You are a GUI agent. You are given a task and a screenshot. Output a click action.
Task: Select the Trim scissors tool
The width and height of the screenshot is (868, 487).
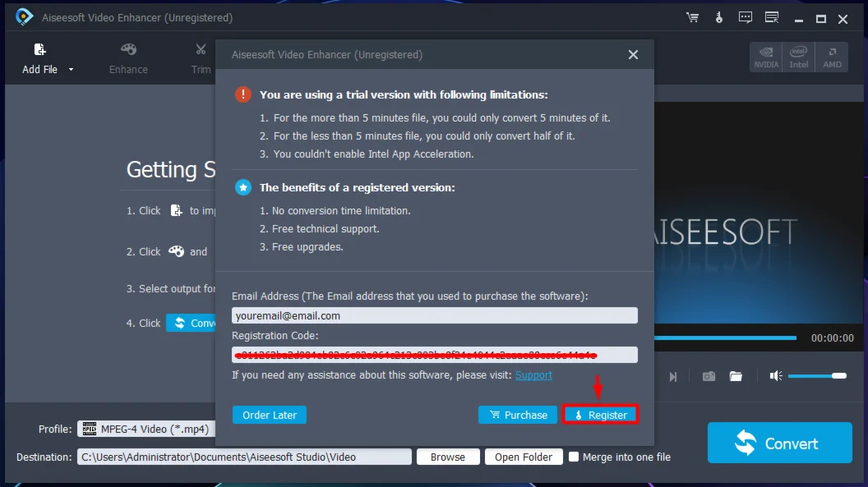[x=201, y=58]
